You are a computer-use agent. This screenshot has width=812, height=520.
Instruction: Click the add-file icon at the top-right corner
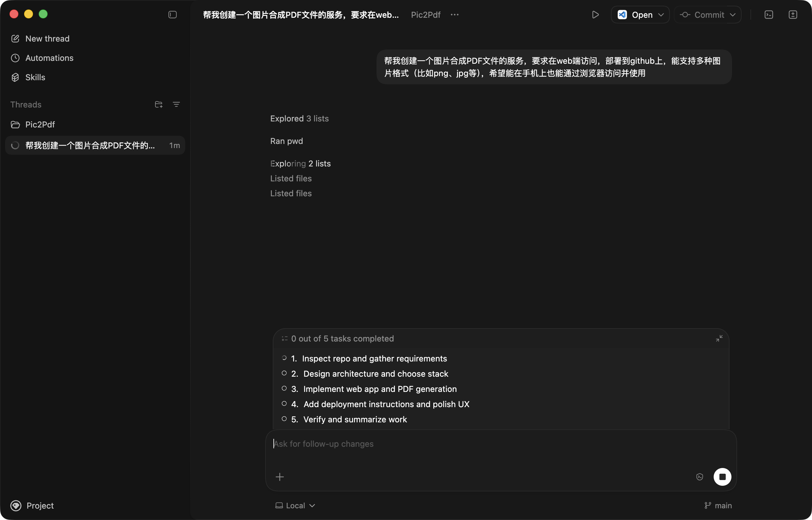pyautogui.click(x=793, y=15)
